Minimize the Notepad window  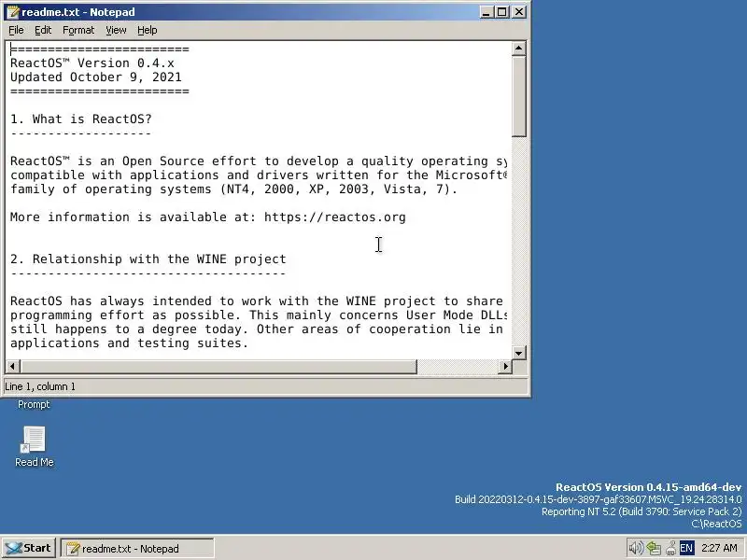pos(486,12)
